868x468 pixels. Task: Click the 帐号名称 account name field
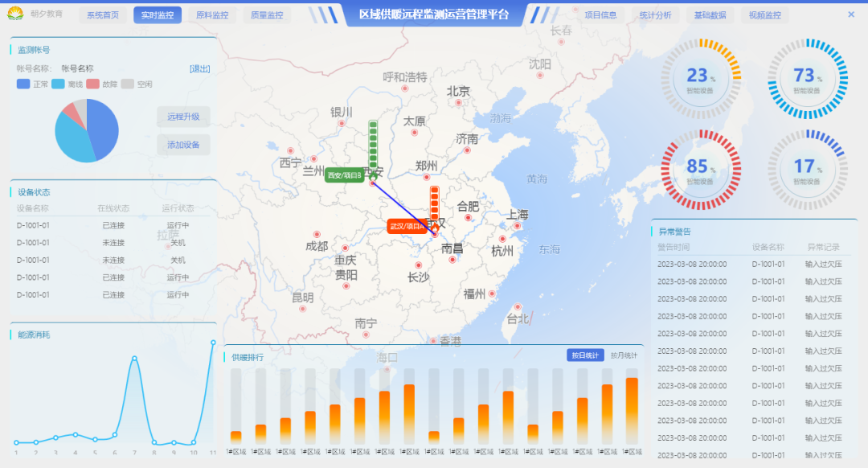77,68
